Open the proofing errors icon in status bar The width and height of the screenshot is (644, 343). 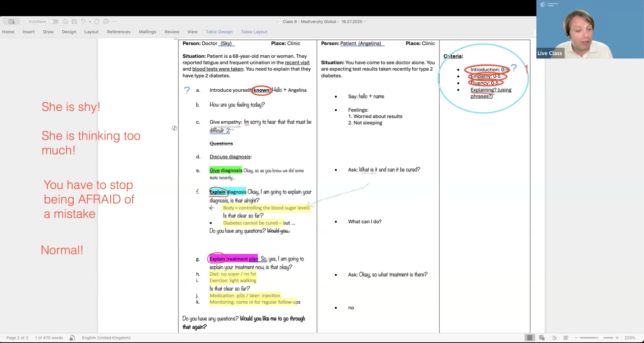point(72,338)
